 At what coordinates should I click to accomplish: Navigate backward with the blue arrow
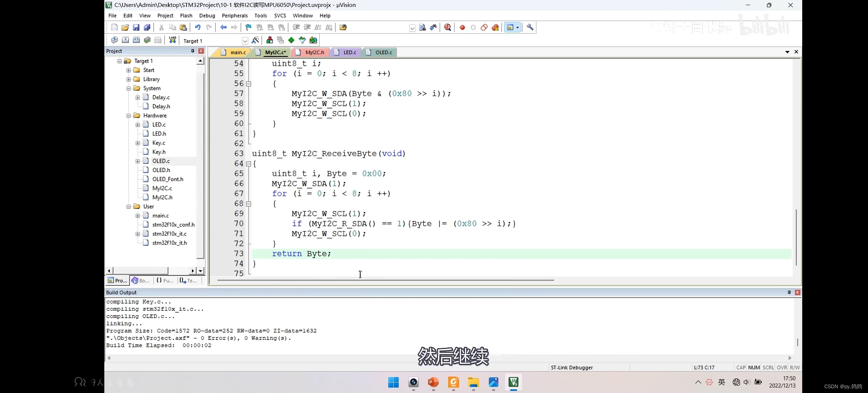coord(223,27)
